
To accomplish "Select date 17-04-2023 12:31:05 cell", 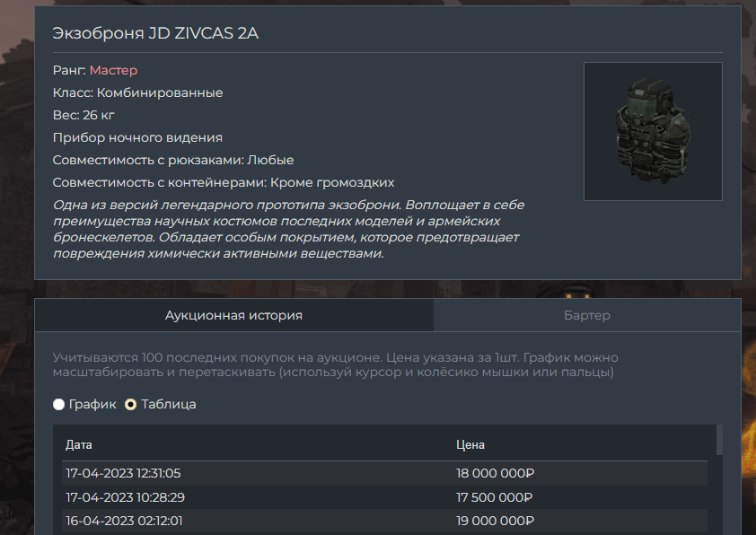I will click(123, 473).
